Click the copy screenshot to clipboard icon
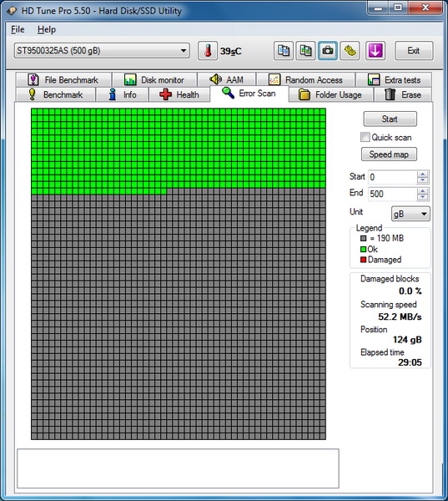The width and height of the screenshot is (448, 501). coord(305,50)
